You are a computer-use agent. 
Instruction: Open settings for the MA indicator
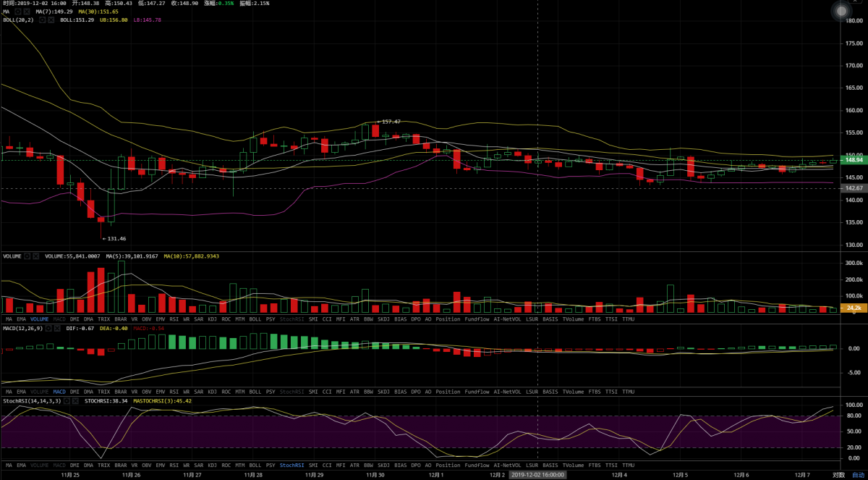pyautogui.click(x=18, y=12)
